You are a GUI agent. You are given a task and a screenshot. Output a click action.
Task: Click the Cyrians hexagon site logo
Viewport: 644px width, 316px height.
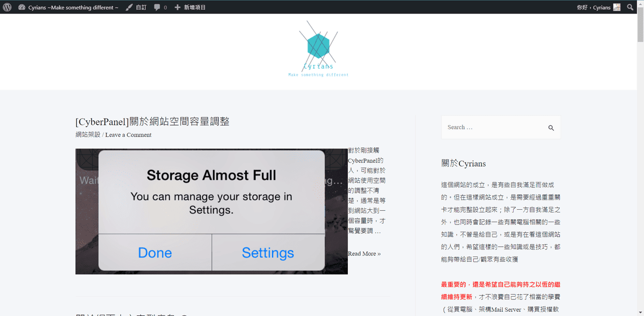318,49
